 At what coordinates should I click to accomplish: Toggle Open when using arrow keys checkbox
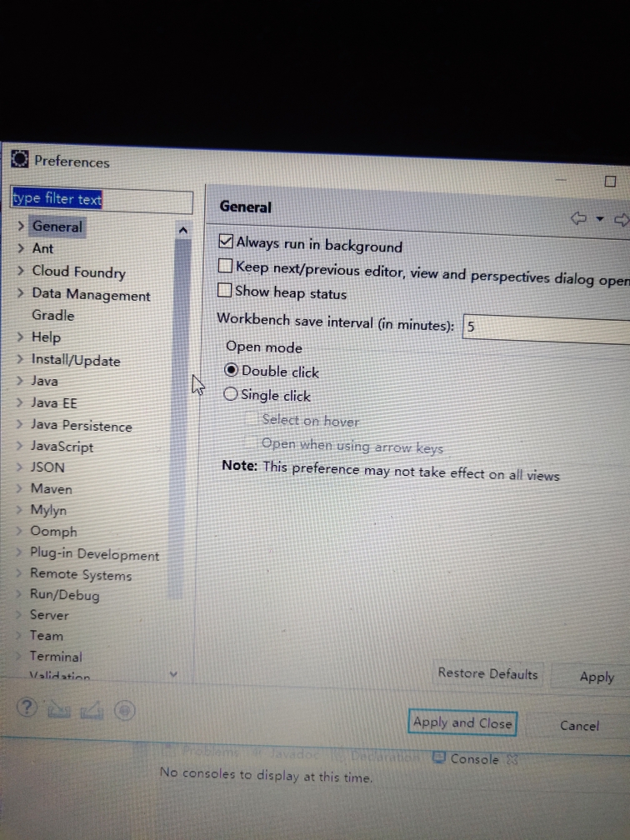(250, 442)
